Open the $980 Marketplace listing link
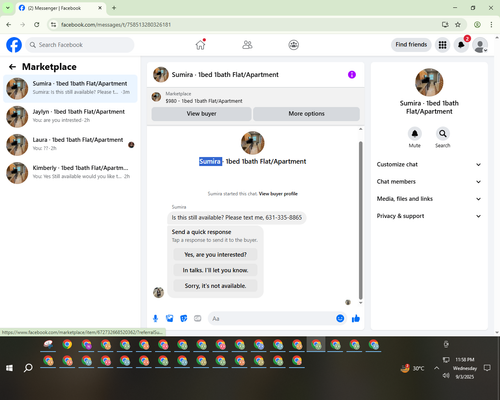500x400 pixels. click(x=204, y=101)
